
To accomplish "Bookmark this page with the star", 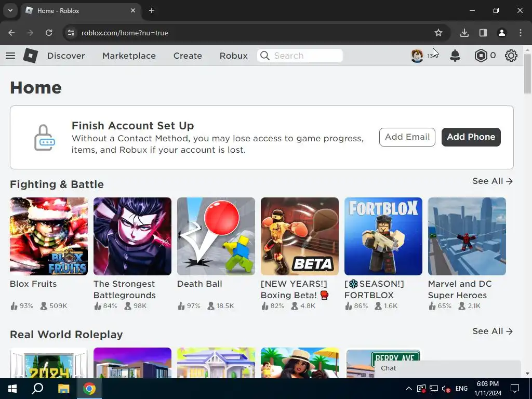I will tap(438, 33).
